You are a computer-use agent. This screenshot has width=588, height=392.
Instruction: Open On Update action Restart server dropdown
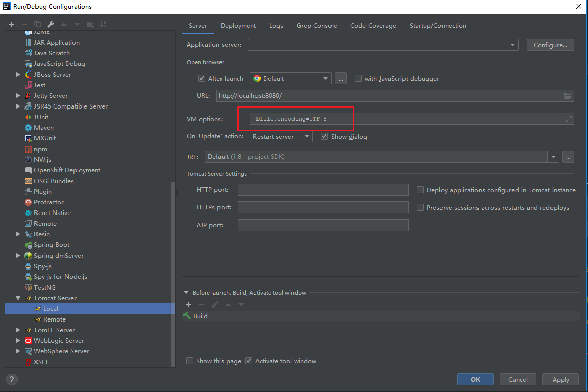click(x=281, y=136)
